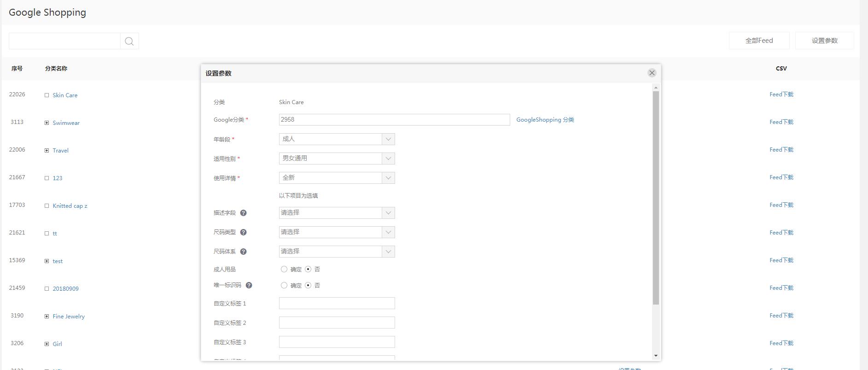Click the Google分类 input field
The width and height of the screenshot is (868, 370).
394,120
